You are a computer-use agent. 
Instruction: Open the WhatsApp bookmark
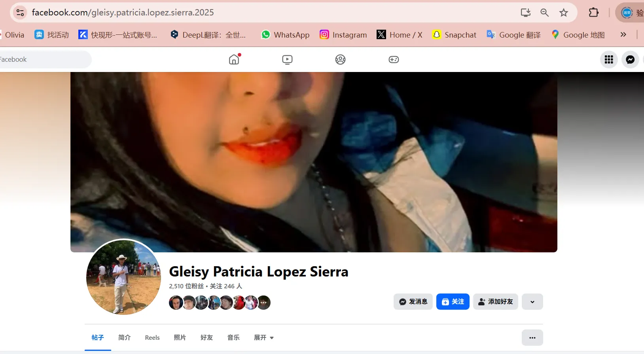[285, 35]
